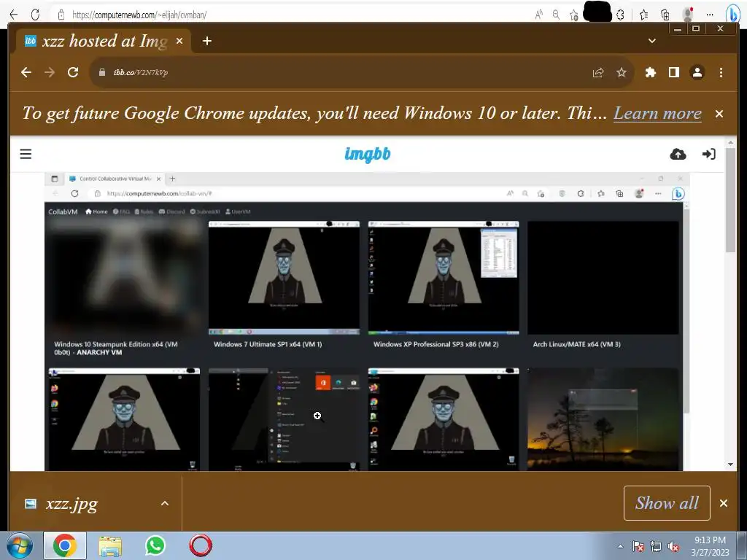This screenshot has height=560, width=747.
Task: Open Edge settings and more menu
Action: pyautogui.click(x=710, y=15)
